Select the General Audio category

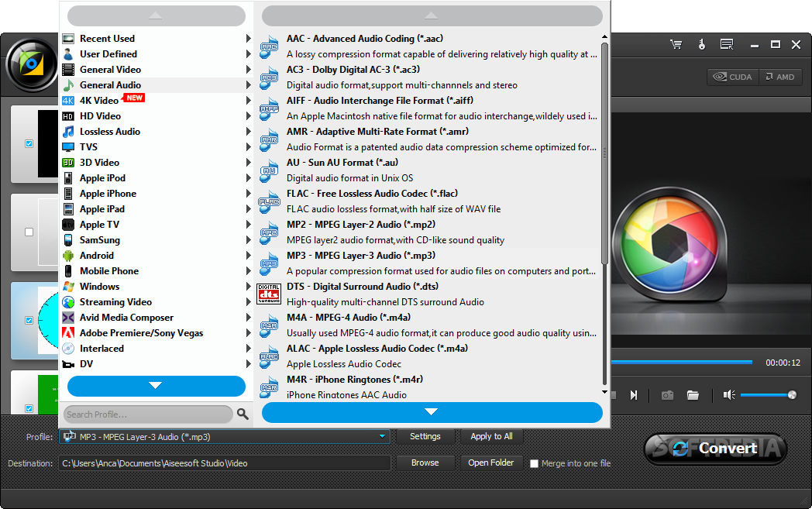tap(157, 85)
